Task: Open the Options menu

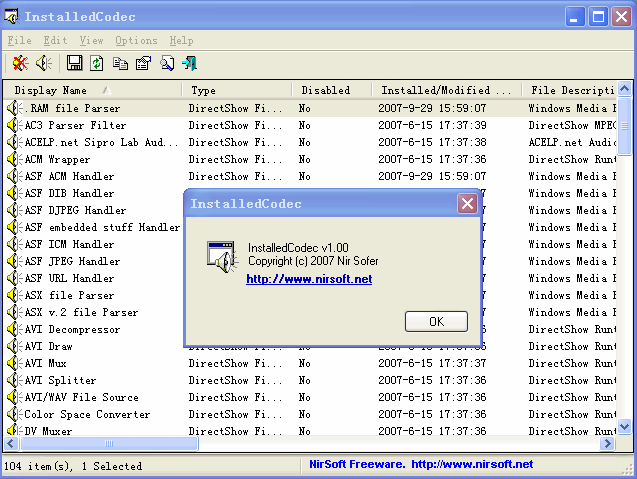Action: (136, 41)
